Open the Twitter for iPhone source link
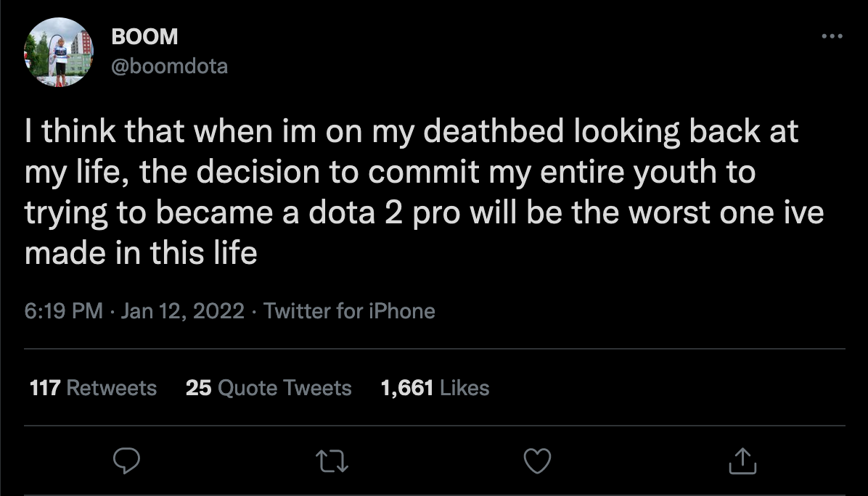 pos(349,311)
